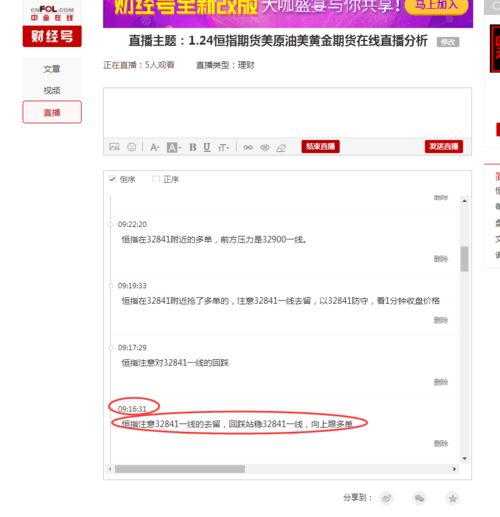Clear formatting with the eraser icon
Viewport: 500px width, 517px height.
[281, 148]
